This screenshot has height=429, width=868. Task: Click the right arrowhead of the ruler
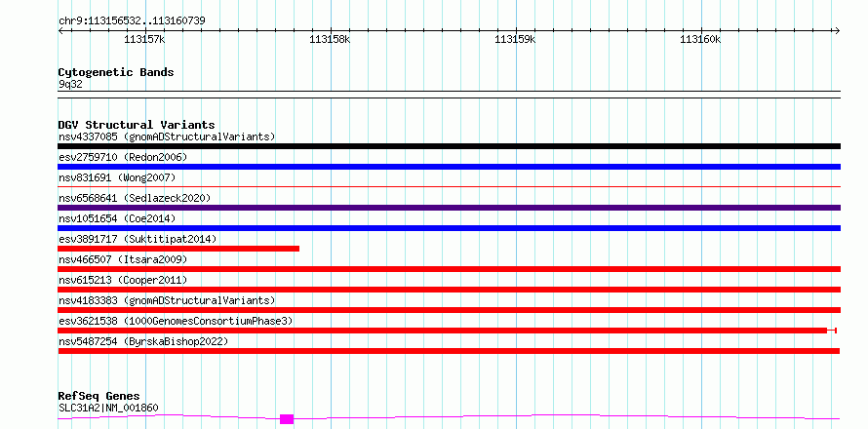(837, 30)
